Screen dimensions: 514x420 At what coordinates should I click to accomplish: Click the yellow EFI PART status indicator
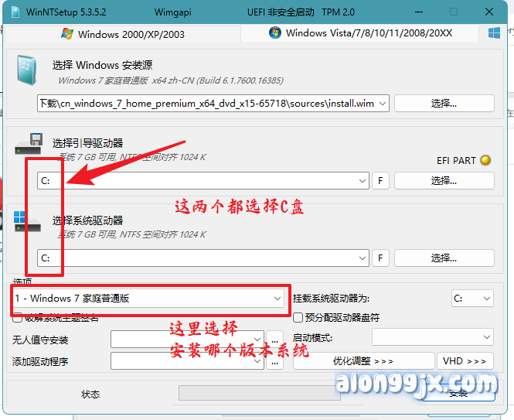pyautogui.click(x=486, y=161)
